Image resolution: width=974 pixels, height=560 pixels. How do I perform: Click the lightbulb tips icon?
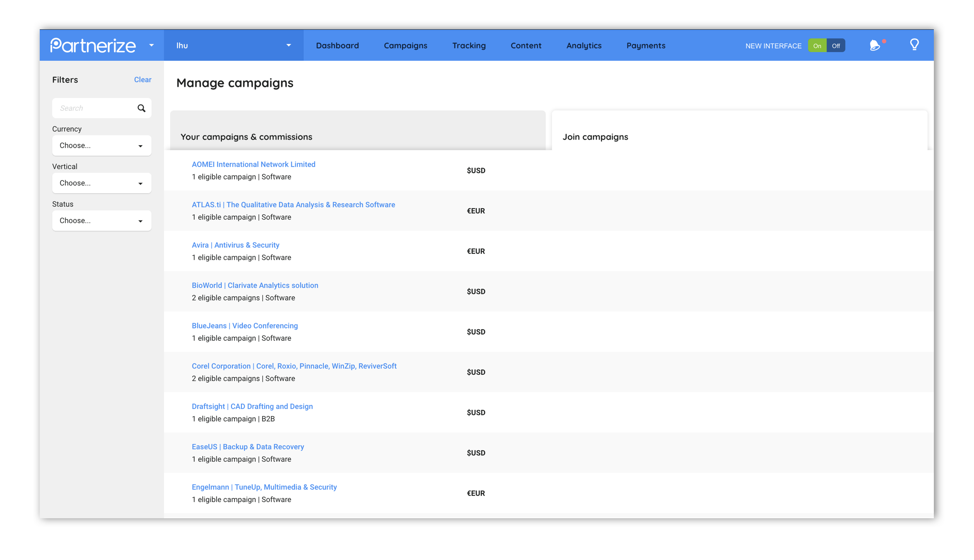(x=914, y=45)
